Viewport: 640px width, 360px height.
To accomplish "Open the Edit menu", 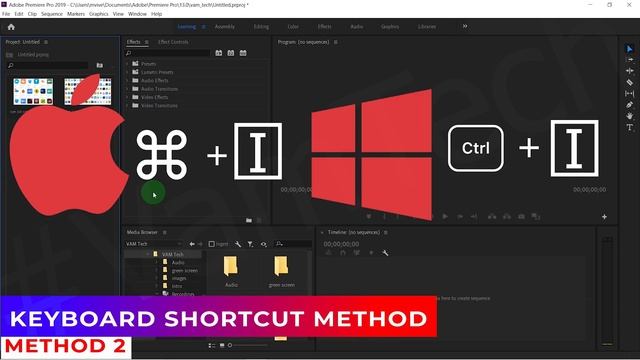I will (19, 14).
